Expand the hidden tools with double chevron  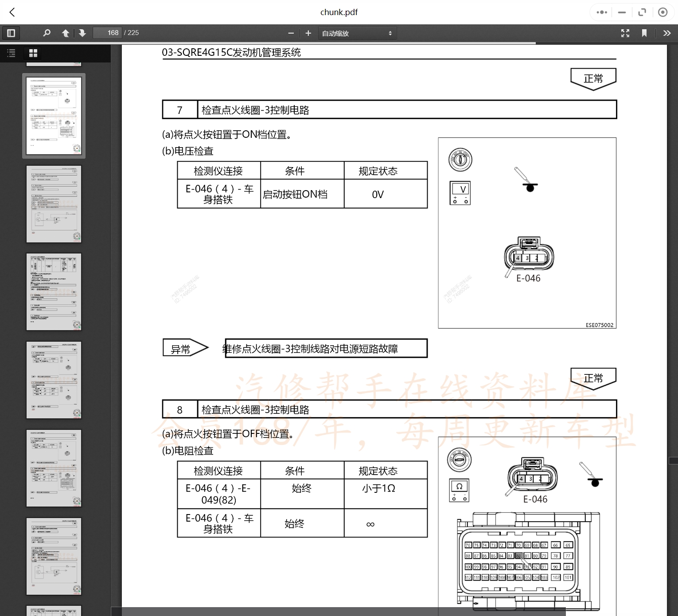pyautogui.click(x=667, y=33)
